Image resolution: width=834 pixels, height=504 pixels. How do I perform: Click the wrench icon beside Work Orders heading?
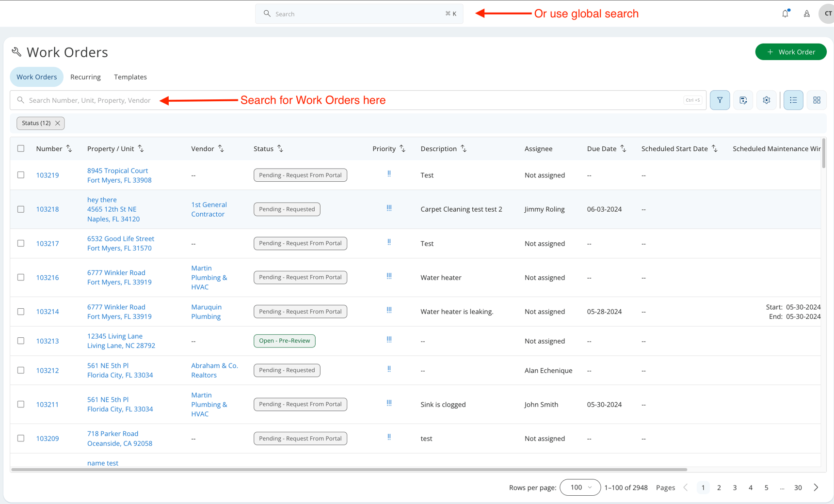pyautogui.click(x=16, y=51)
